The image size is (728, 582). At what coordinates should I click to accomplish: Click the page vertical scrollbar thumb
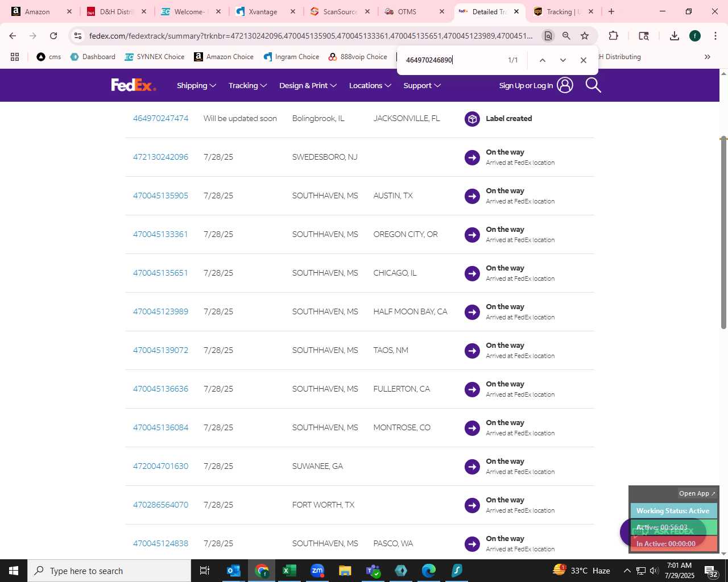point(723,233)
